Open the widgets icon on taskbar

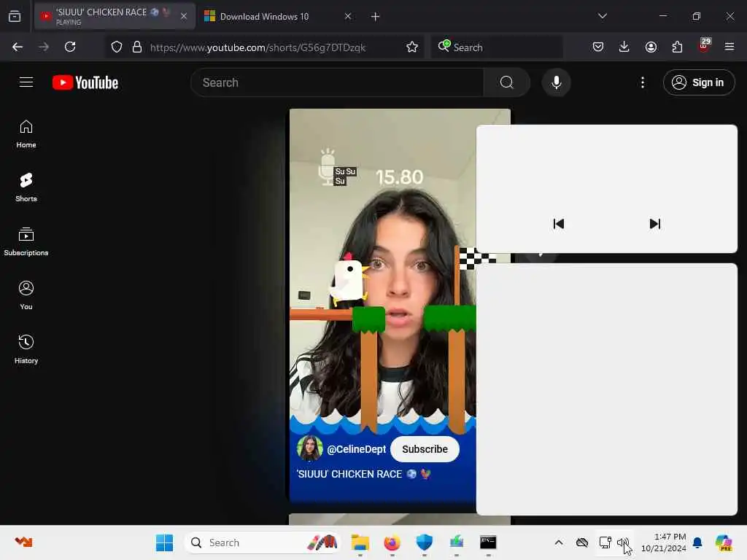coord(23,542)
